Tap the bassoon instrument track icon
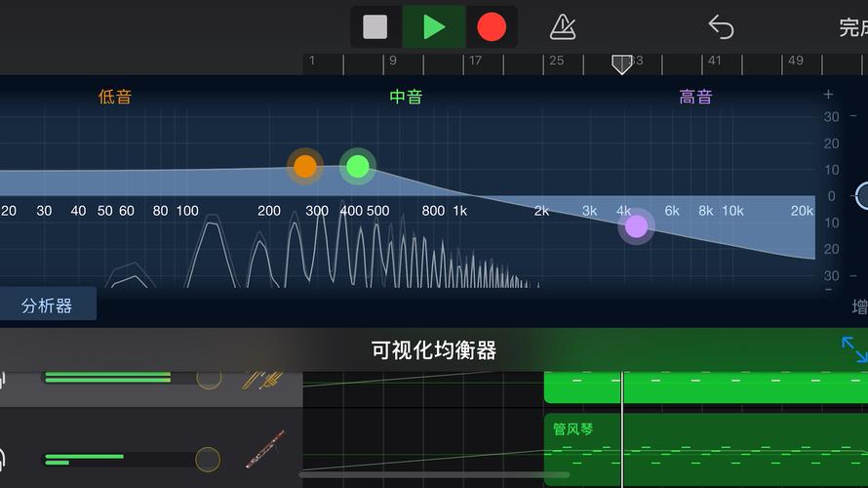868x488 pixels. coord(265,449)
